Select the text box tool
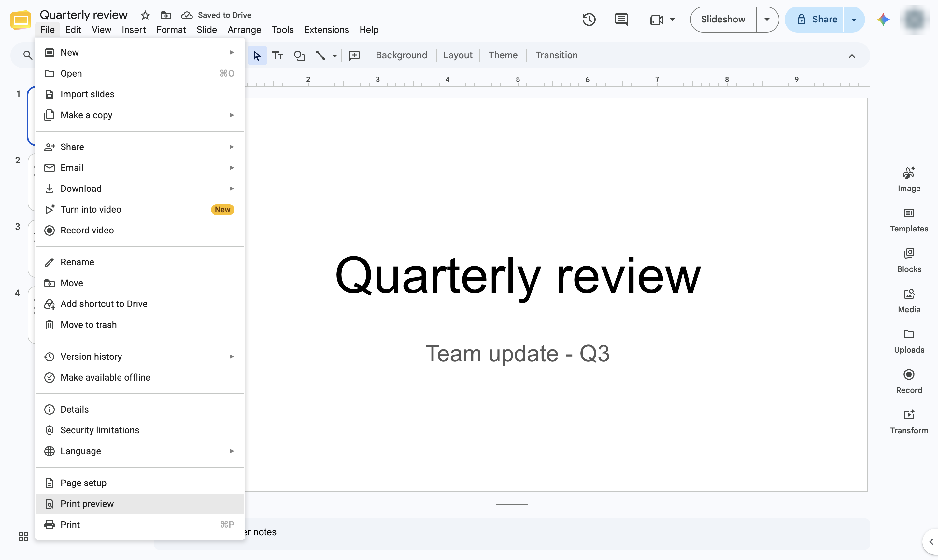Screen dimensions: 938x560 277,55
